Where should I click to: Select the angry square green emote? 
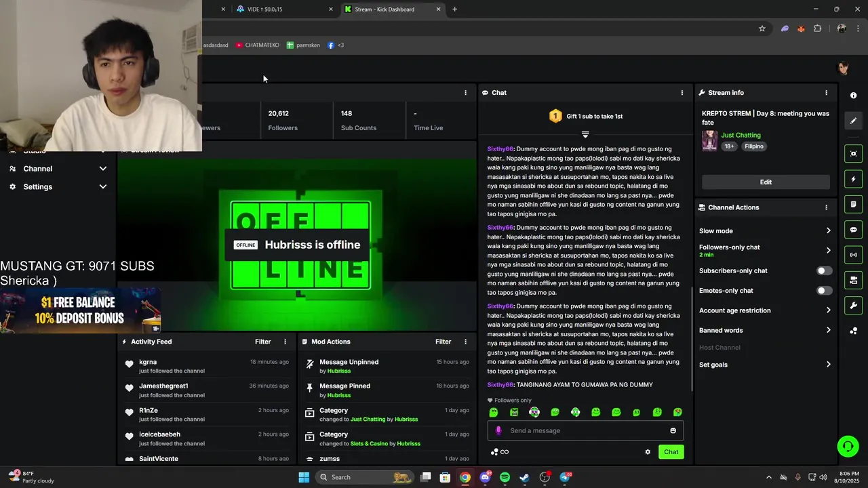coord(514,412)
